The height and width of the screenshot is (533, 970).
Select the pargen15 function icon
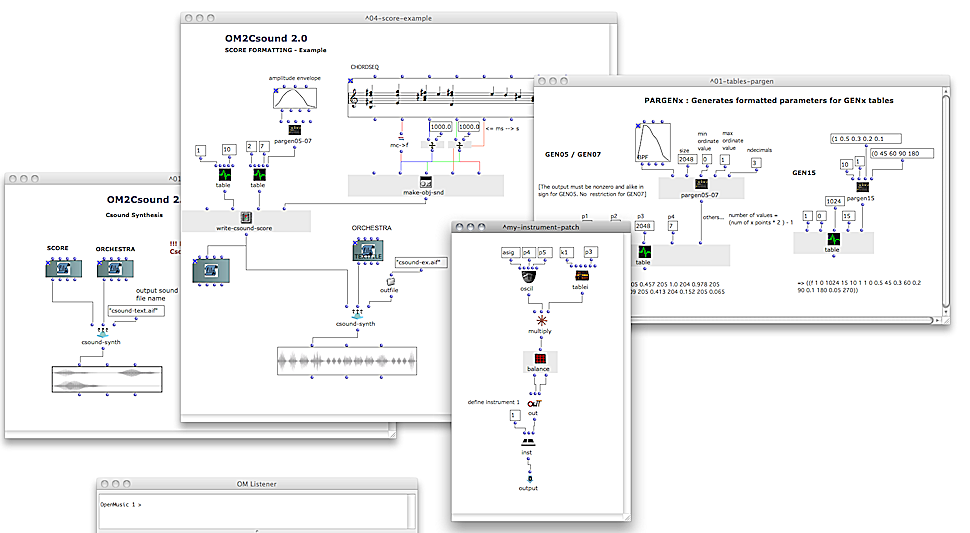(861, 185)
